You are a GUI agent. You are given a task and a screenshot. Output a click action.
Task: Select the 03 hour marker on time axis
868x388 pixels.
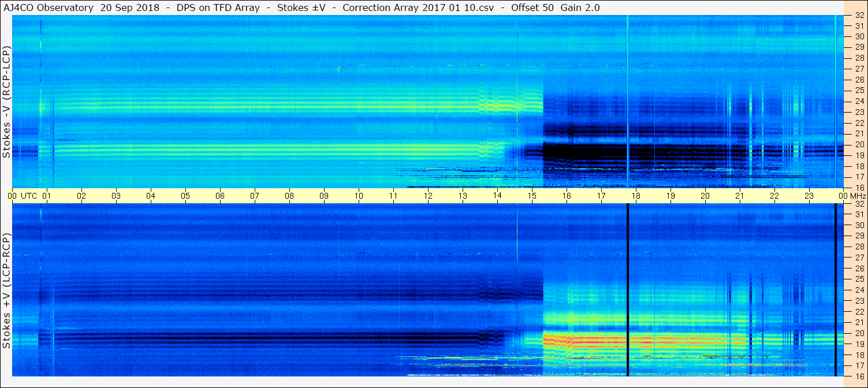point(116,196)
